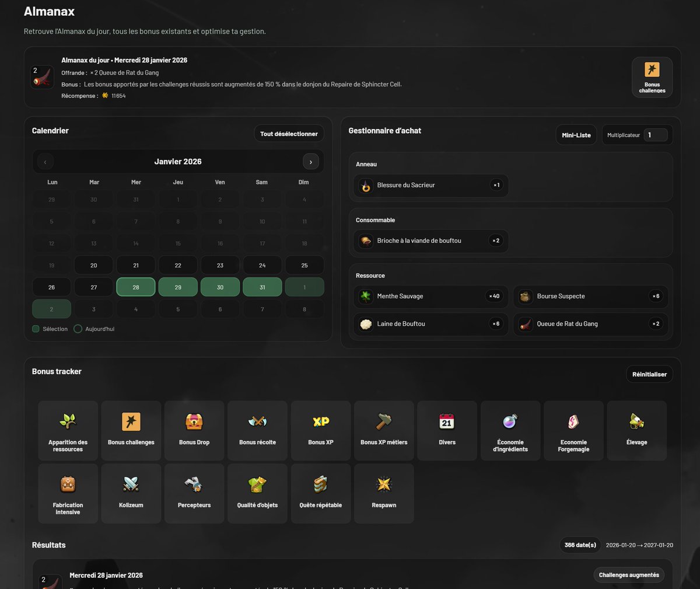
Task: Select February 1 in the calendar
Action: (x=304, y=287)
